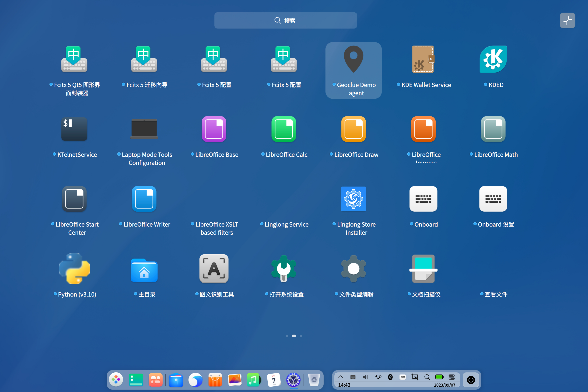Open the app store bag icon in the dock
Image resolution: width=588 pixels, height=392 pixels.
[215, 380]
